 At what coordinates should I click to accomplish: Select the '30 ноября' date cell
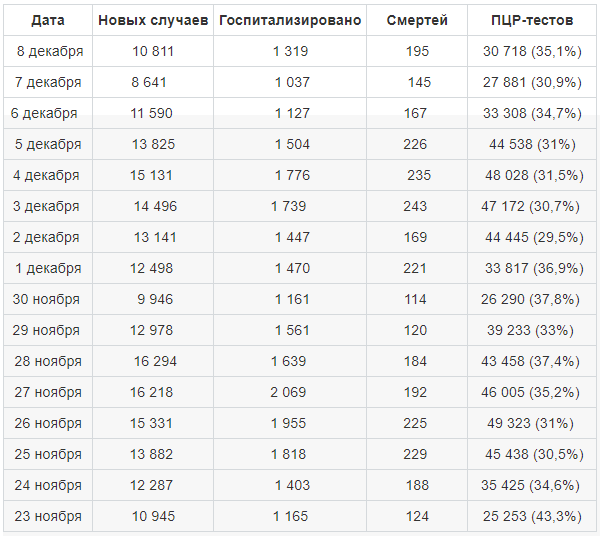tap(47, 299)
